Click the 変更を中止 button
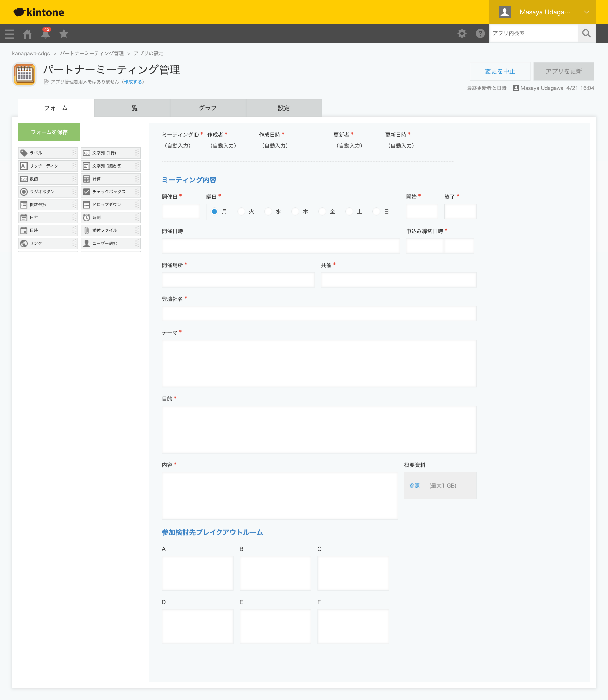The image size is (608, 700). coord(499,71)
